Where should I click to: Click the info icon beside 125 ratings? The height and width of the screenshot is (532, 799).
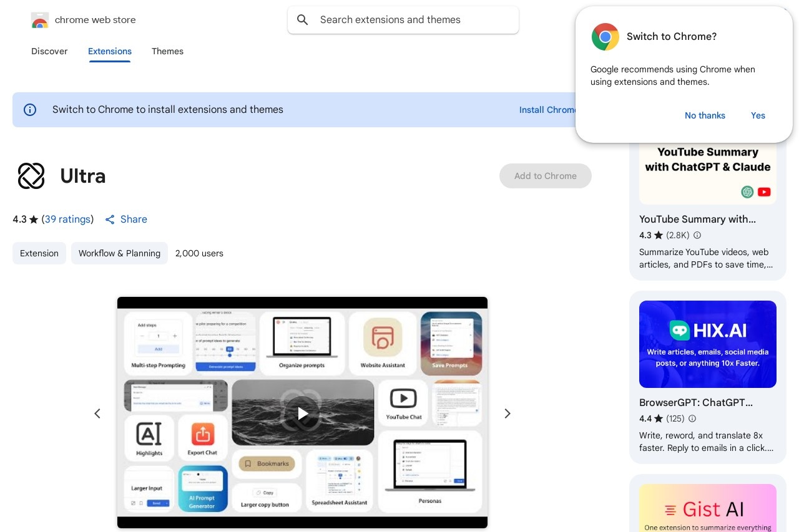click(x=692, y=418)
